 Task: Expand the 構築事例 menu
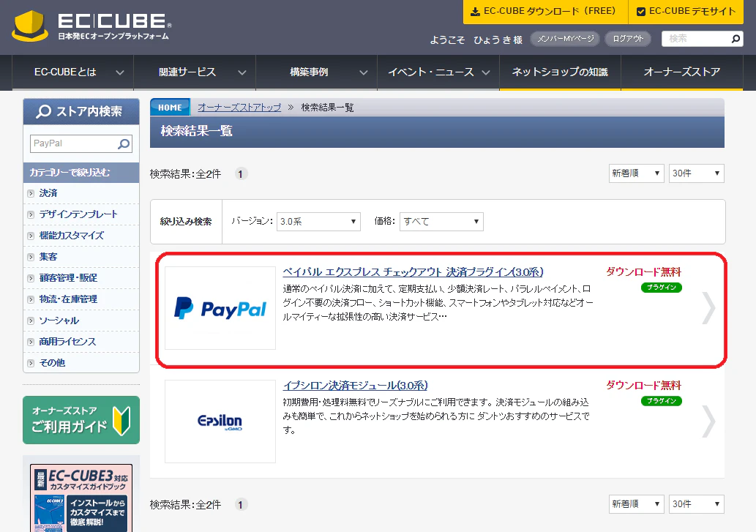316,72
